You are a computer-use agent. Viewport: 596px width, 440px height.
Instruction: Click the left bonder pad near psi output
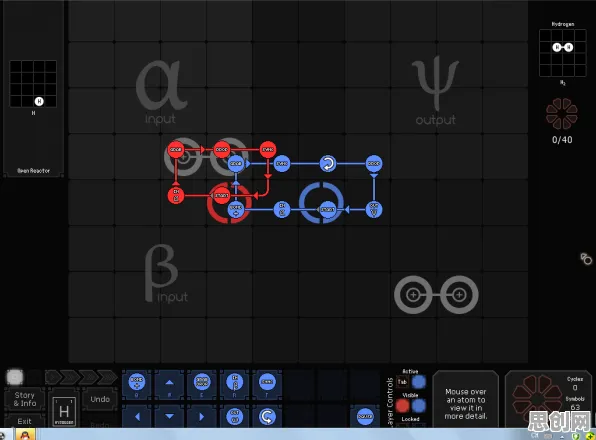tap(413, 294)
